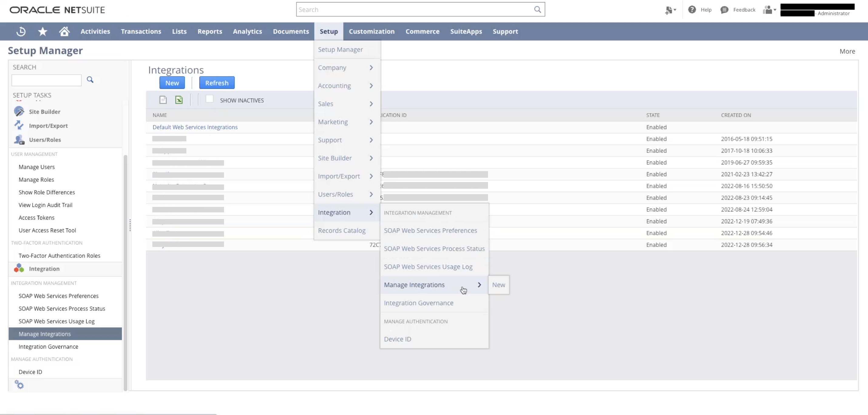
Task: Open the role switcher dropdown icon
Action: [769, 10]
